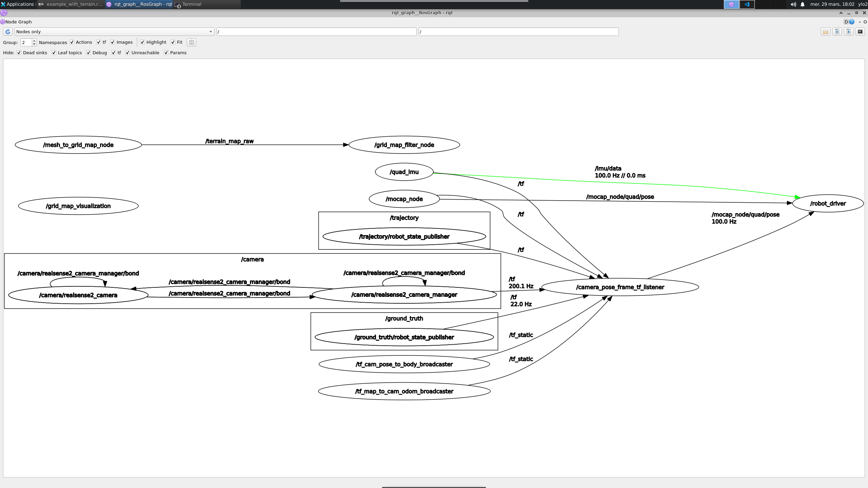Screen dimensions: 868x488
Task: Open the load-DOT-file folder icon
Action: pyautogui.click(x=826, y=32)
